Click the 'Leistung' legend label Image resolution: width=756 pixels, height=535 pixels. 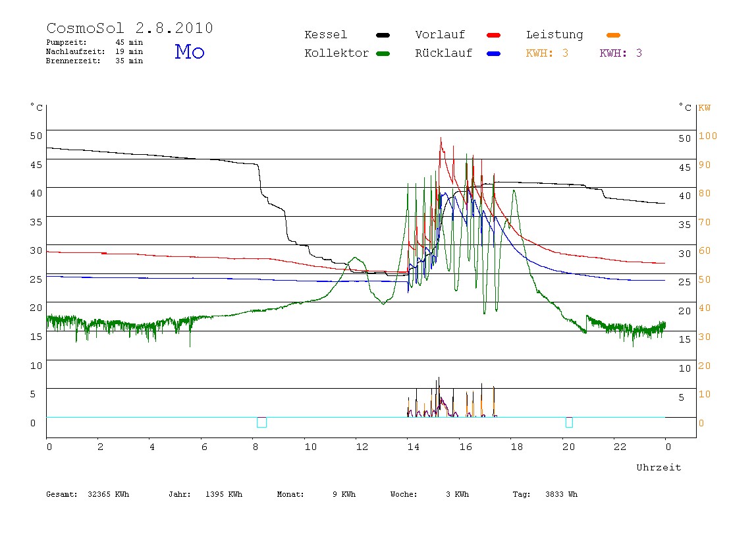click(x=554, y=35)
